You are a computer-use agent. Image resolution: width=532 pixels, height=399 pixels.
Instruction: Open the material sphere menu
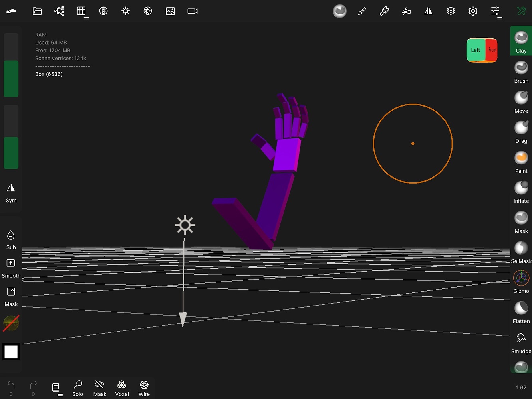point(103,11)
